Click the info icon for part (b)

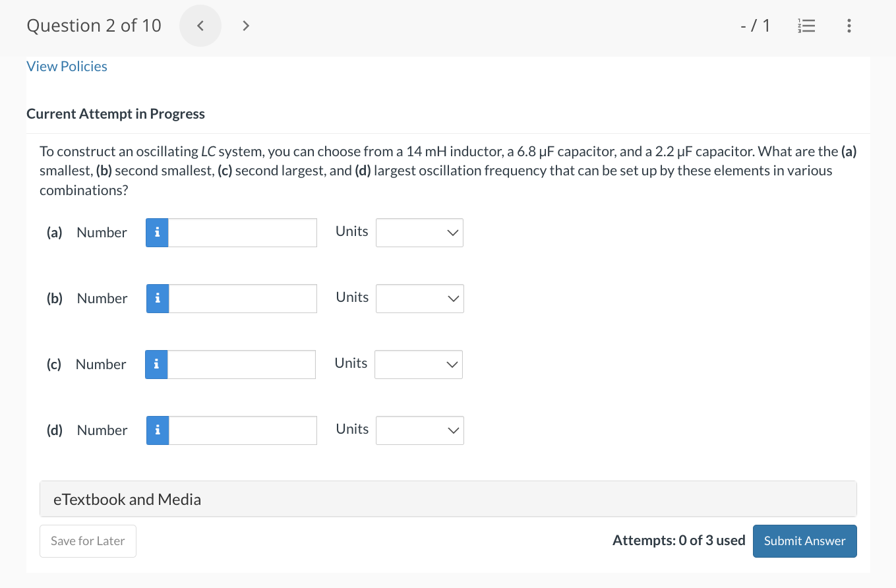click(158, 299)
